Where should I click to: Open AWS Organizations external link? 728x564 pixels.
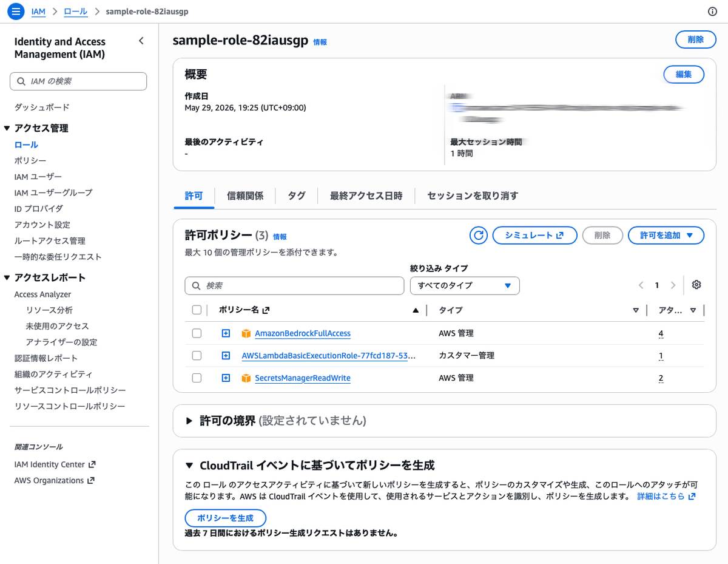[55, 480]
